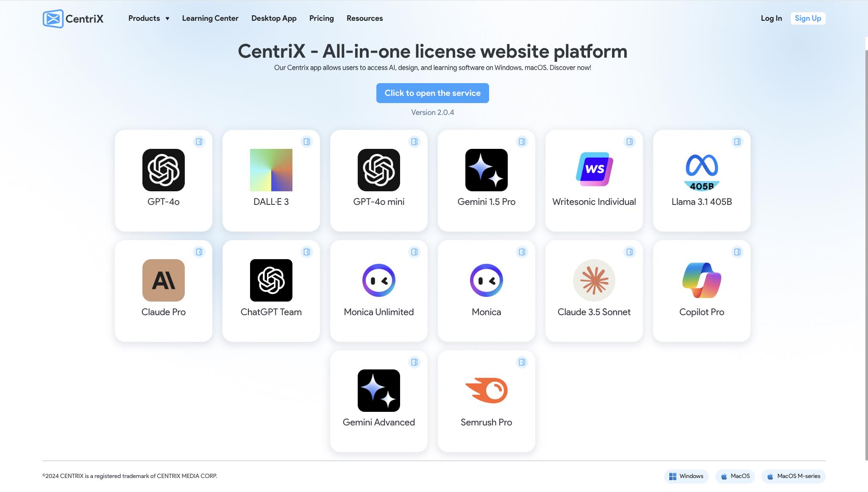Click the DALL·E 3 gradient icon
This screenshot has height=492, width=868.
[271, 170]
